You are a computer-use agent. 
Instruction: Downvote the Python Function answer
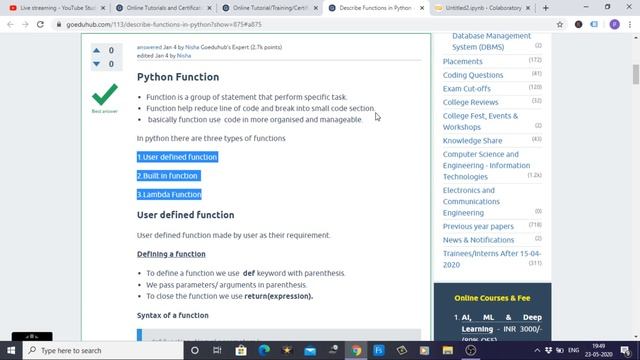(96, 64)
